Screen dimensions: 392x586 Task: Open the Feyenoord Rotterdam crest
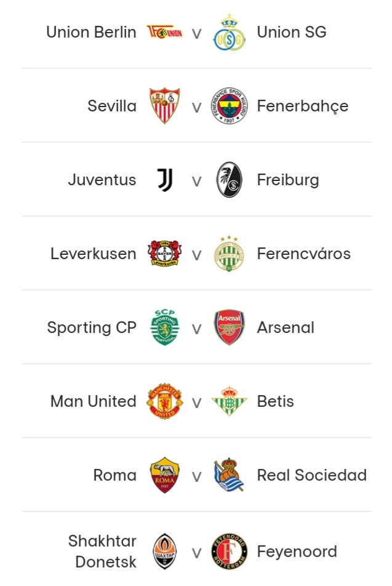click(229, 552)
